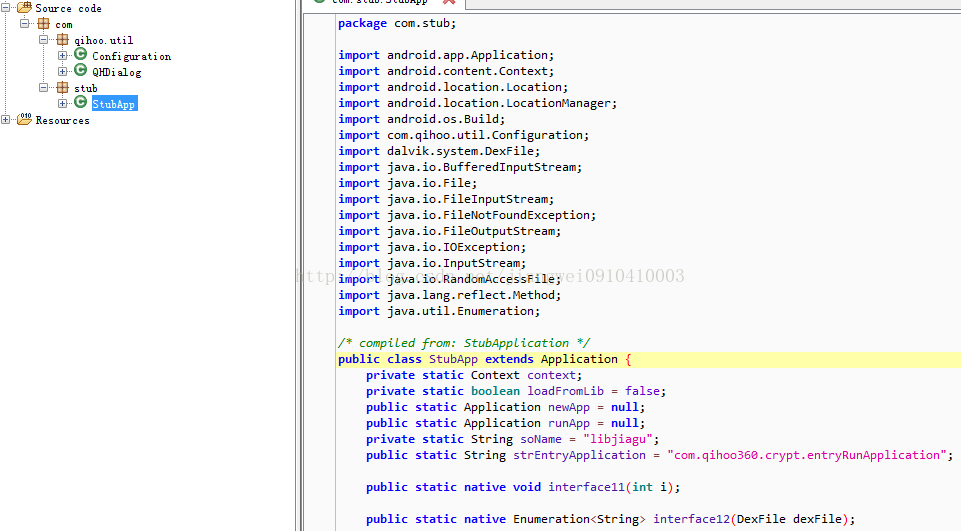Click import java.io.IOException line
Image resolution: width=961 pixels, height=531 pixels.
pos(432,246)
